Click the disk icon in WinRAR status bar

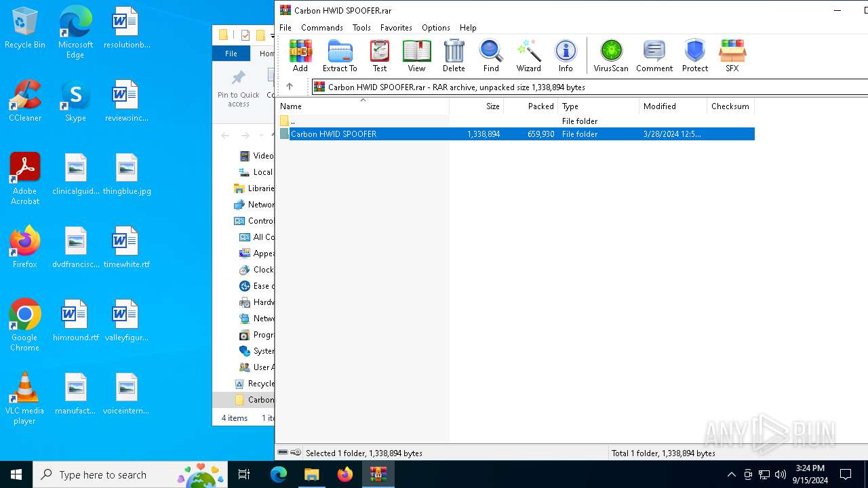tap(283, 453)
